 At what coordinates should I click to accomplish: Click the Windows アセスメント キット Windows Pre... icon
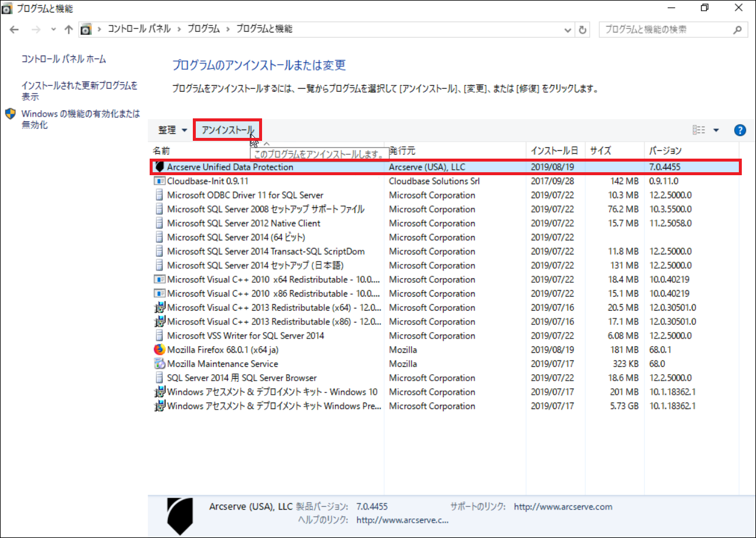pos(159,406)
